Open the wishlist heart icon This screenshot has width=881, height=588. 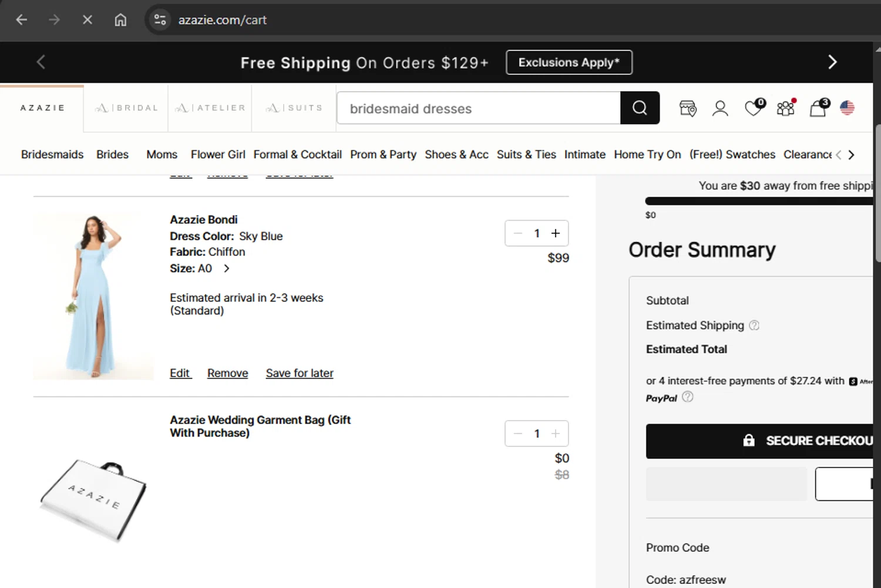tap(754, 107)
